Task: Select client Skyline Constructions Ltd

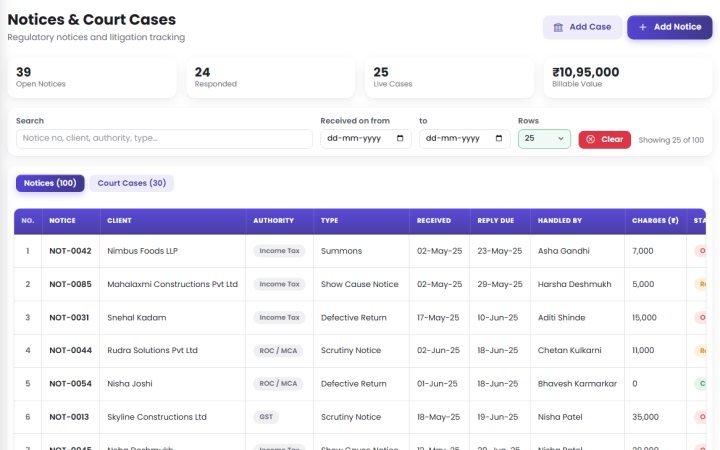Action: tap(157, 417)
